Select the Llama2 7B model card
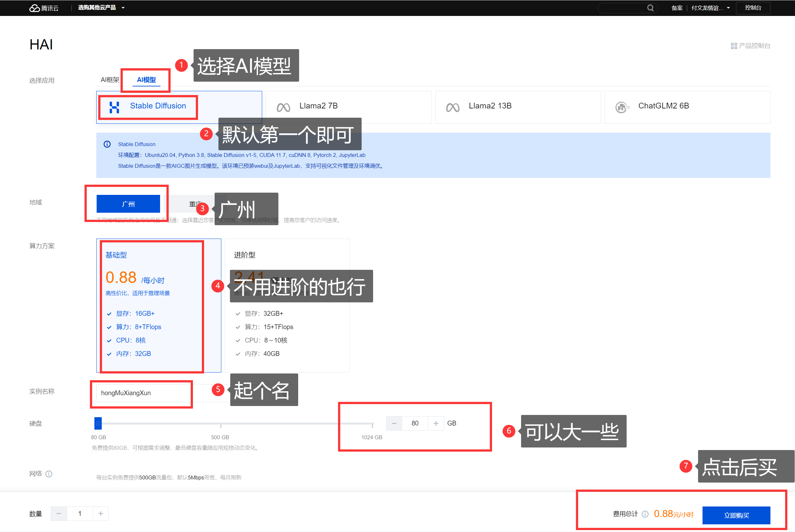 tap(348, 107)
